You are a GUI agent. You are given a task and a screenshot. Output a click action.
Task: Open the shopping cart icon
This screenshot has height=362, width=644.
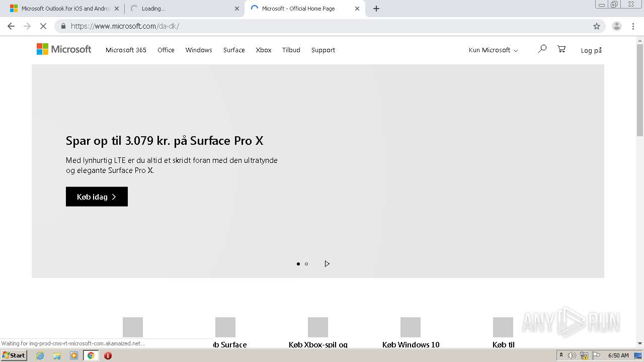coord(561,49)
